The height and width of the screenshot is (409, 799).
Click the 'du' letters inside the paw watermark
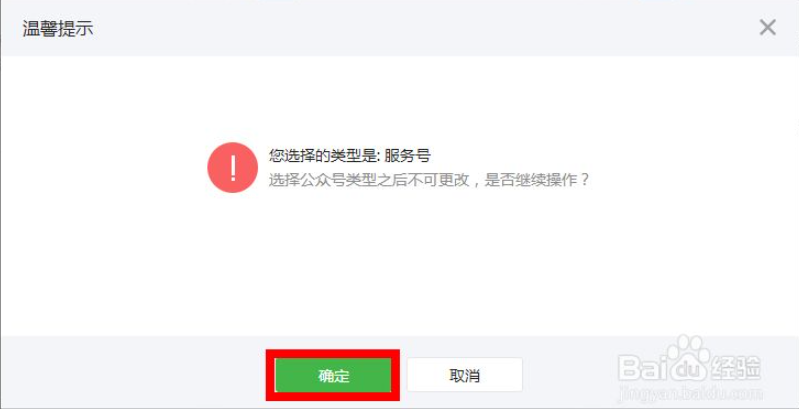[x=688, y=370]
